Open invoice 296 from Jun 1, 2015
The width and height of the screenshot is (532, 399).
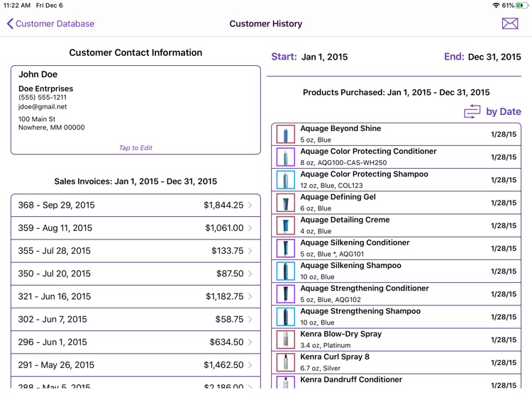pos(135,342)
